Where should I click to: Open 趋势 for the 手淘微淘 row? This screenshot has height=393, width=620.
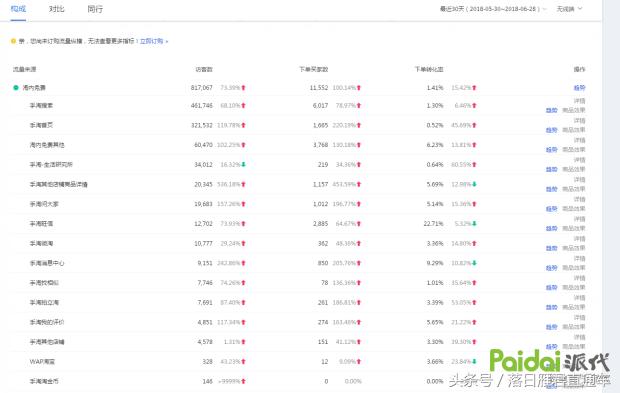tap(552, 248)
